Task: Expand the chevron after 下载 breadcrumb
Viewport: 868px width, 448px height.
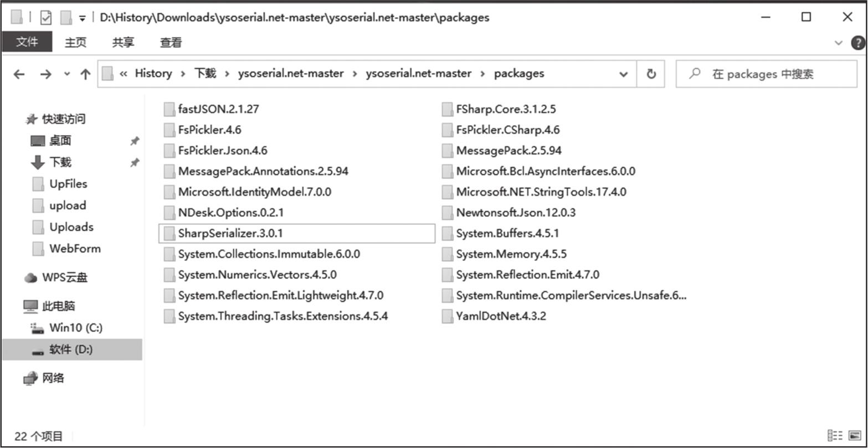Action: pos(227,74)
